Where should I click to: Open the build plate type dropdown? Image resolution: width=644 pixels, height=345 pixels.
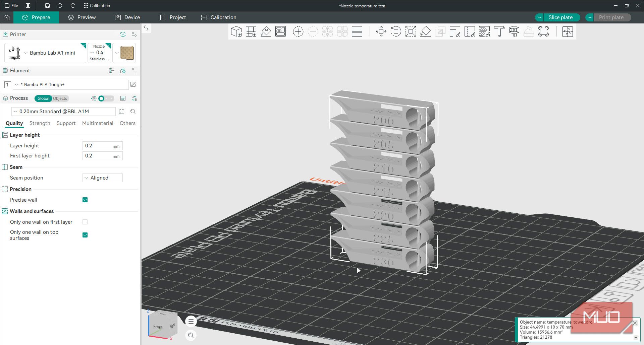(x=124, y=53)
